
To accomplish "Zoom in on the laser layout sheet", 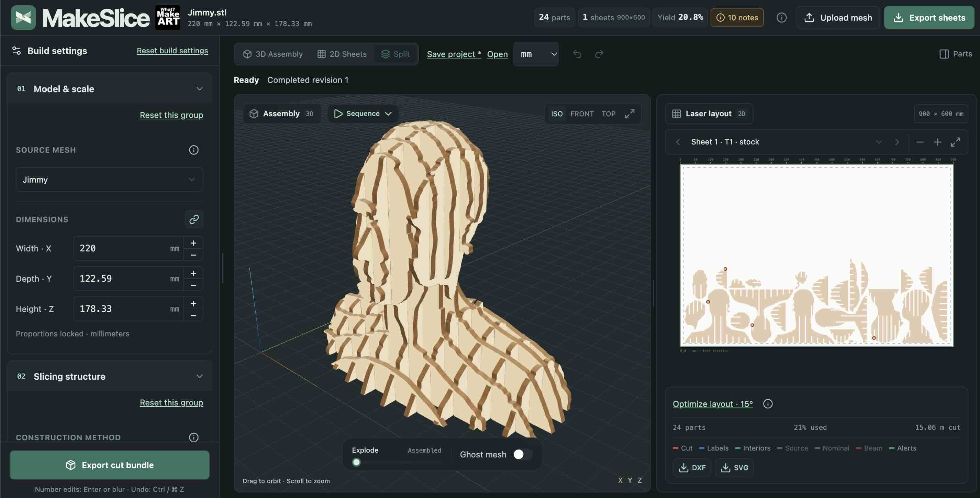I will (x=937, y=142).
